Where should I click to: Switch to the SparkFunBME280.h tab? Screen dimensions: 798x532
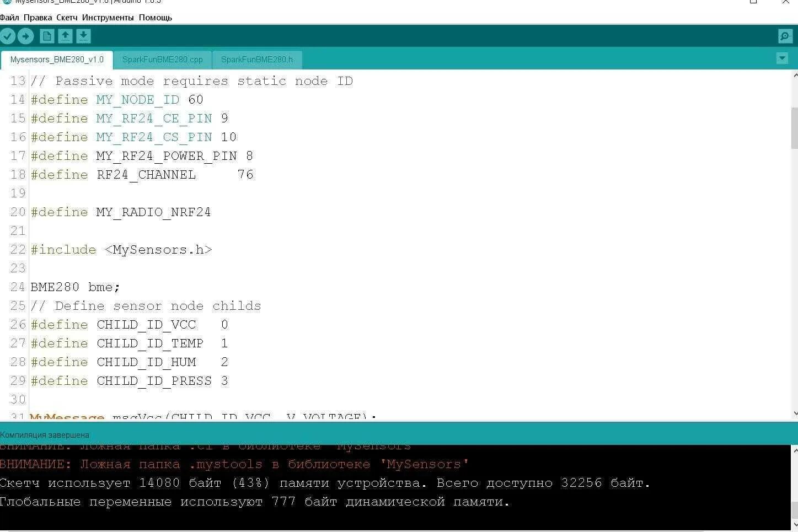point(257,60)
